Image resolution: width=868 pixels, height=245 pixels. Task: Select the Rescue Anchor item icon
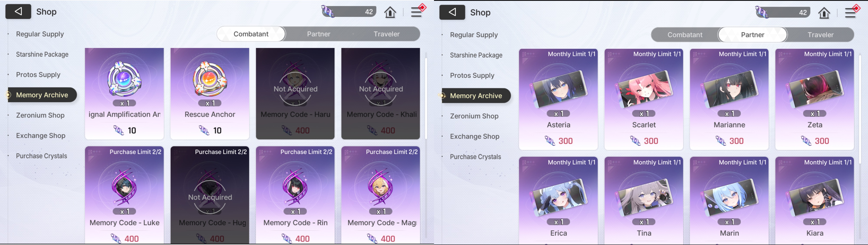coord(210,79)
